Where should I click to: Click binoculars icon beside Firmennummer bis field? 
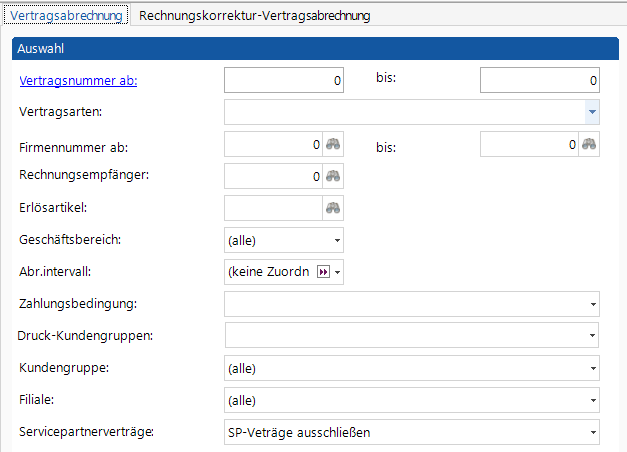tap(590, 144)
